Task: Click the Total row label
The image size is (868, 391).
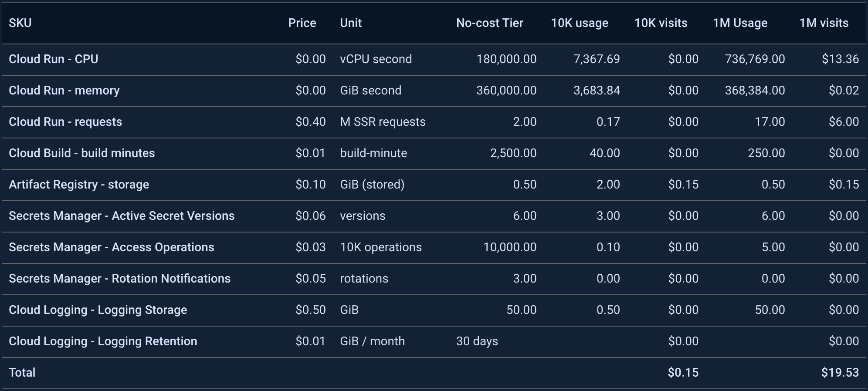Action: click(22, 373)
